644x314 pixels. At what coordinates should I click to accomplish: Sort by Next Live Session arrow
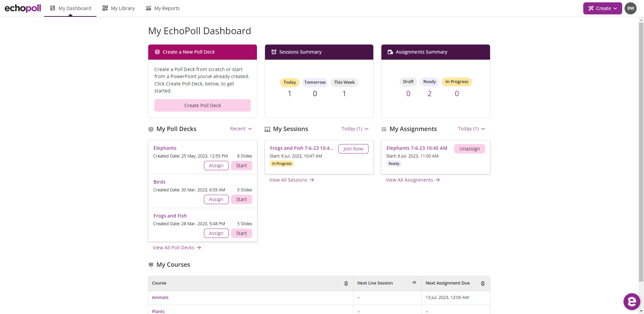tap(414, 282)
